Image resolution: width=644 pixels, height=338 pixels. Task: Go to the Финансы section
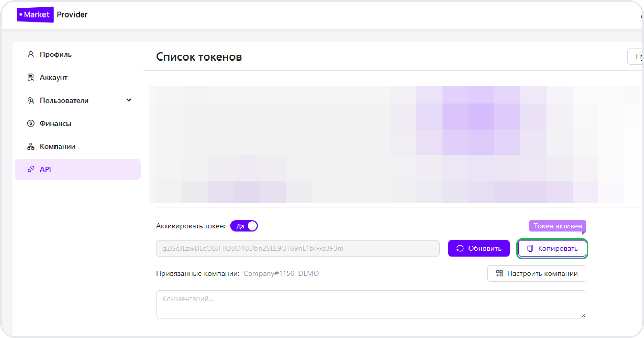[56, 124]
